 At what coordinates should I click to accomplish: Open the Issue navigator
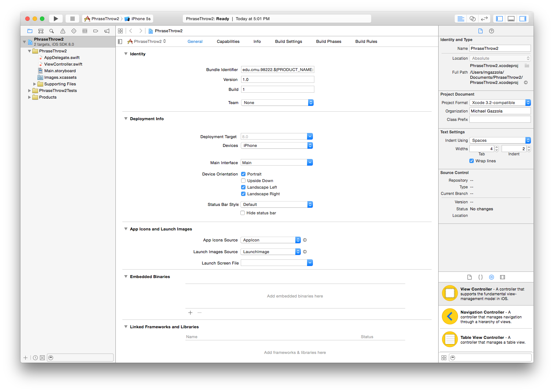[x=63, y=31]
